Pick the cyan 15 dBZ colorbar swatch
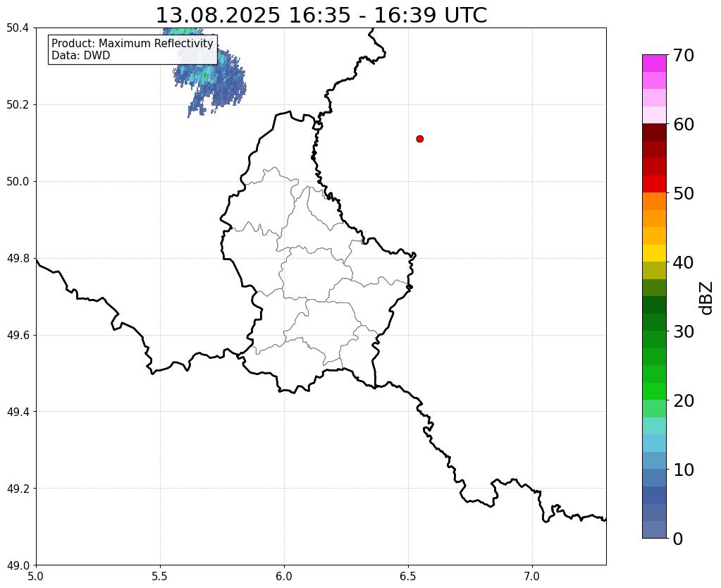This screenshot has height=588, width=721. [x=654, y=426]
